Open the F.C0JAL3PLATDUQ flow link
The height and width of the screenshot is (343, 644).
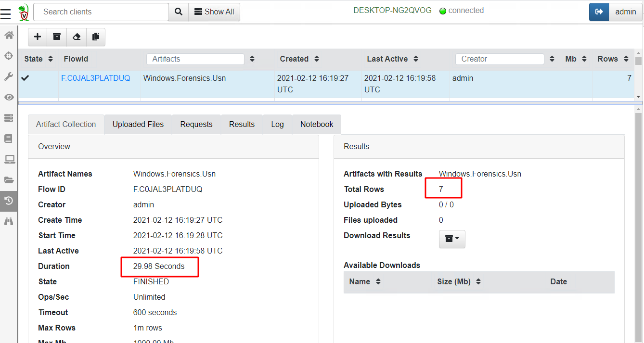pyautogui.click(x=95, y=78)
